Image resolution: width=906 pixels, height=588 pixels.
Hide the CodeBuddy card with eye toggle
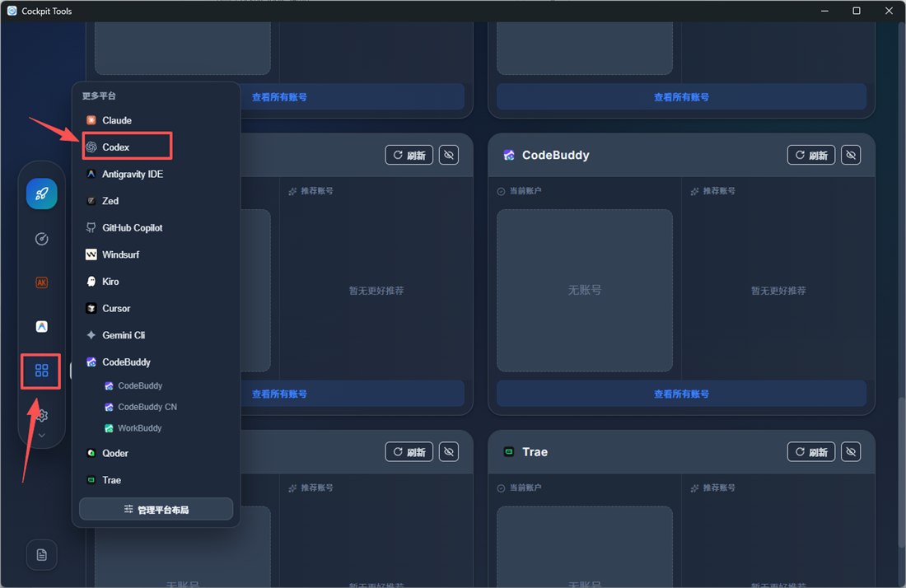851,155
